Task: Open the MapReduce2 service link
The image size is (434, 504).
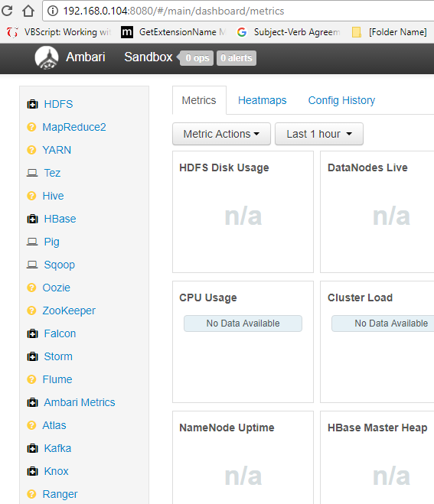Action: point(74,127)
